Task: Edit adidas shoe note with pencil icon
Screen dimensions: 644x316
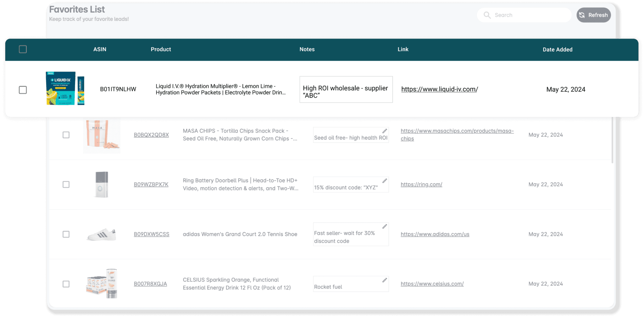Action: pyautogui.click(x=384, y=226)
